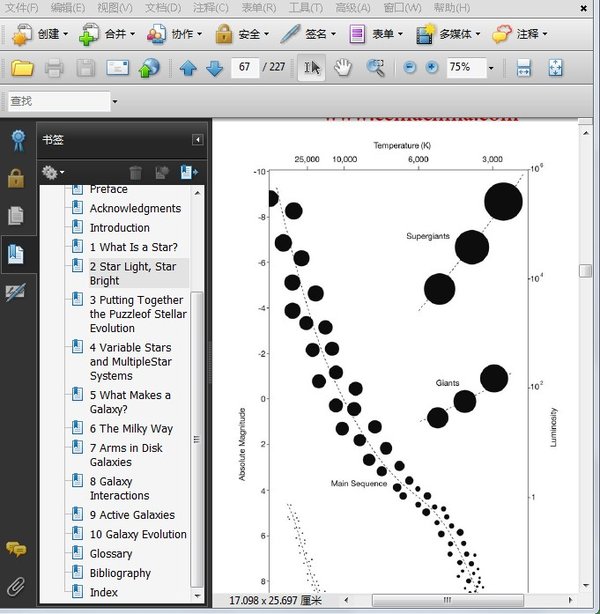This screenshot has height=614, width=600.
Task: Open the Acknowledgments bookmark
Action: 135,209
